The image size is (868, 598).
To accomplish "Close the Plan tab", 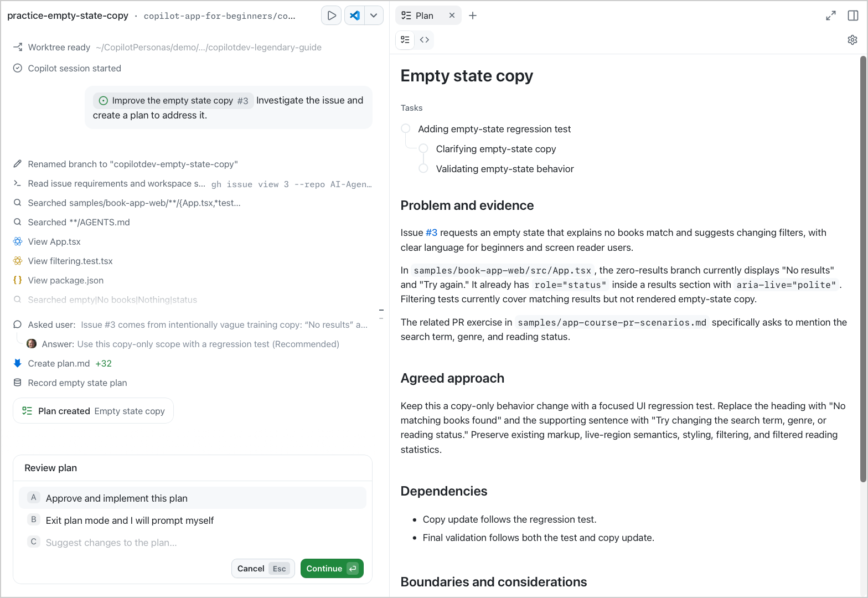I will click(452, 16).
